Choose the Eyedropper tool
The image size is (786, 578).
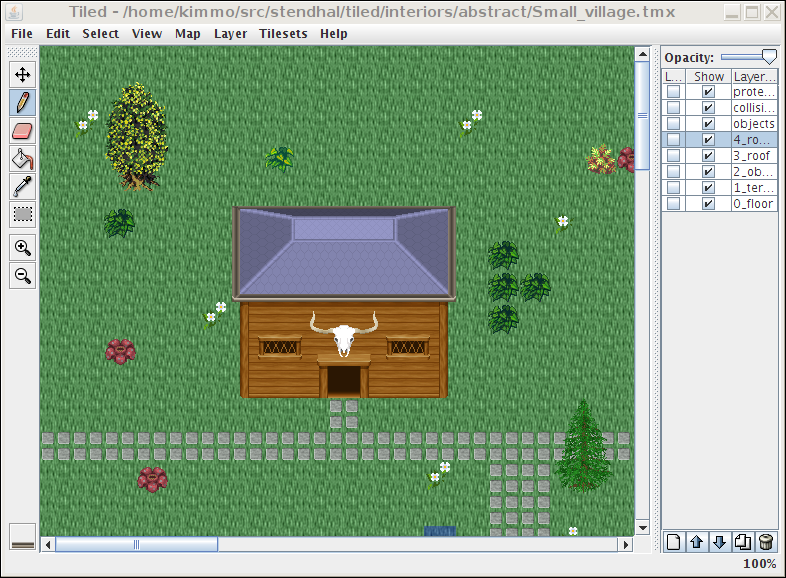[x=22, y=186]
